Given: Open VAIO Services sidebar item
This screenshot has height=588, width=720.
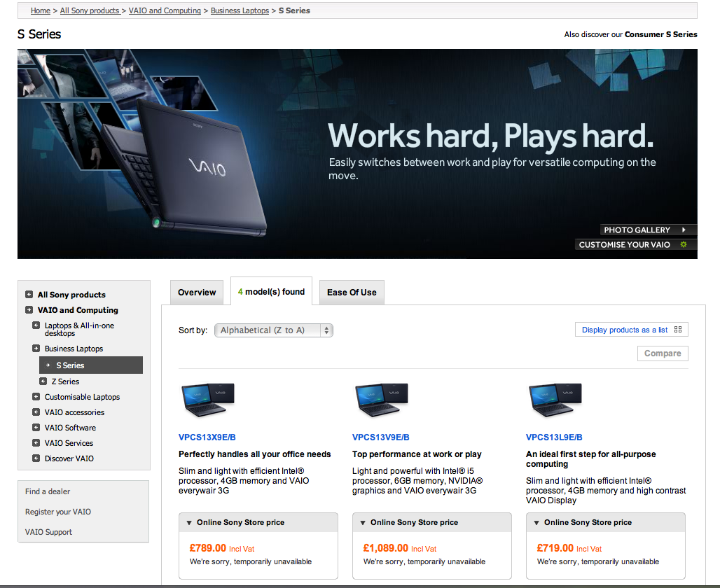Looking at the screenshot, I should (x=69, y=443).
